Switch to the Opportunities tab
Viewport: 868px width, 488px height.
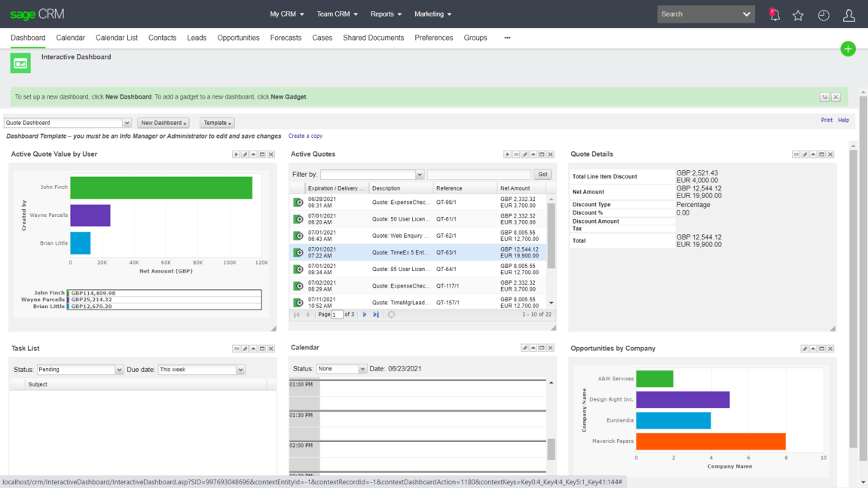coord(238,38)
